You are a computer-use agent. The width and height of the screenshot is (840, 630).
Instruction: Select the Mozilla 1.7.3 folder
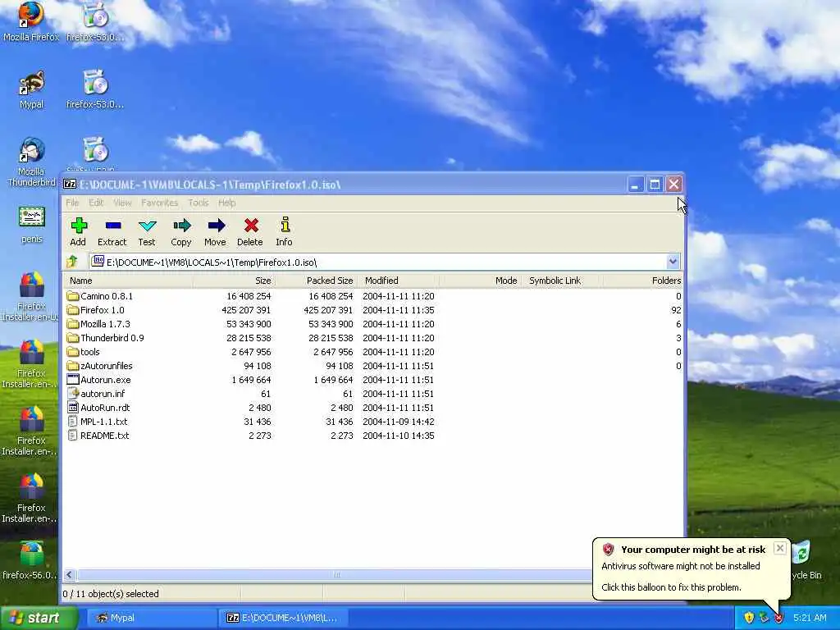click(98, 324)
